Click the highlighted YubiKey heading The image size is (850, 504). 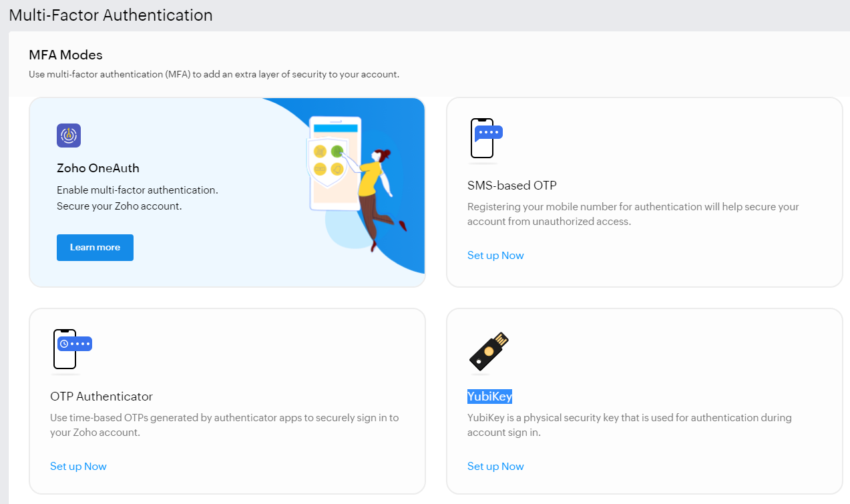coord(489,397)
